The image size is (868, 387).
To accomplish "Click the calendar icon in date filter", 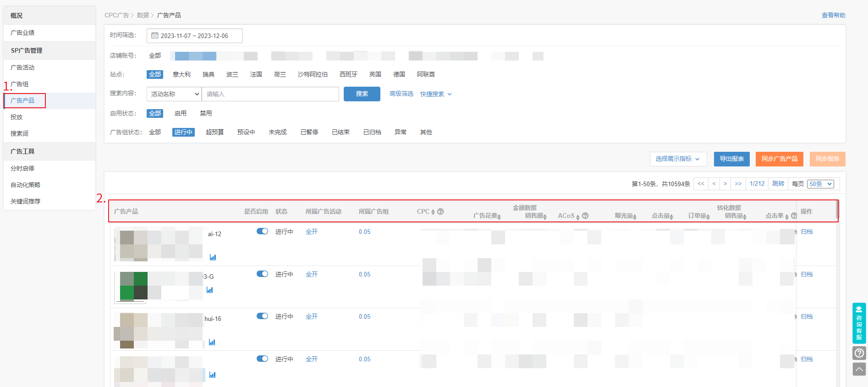I will pyautogui.click(x=155, y=36).
